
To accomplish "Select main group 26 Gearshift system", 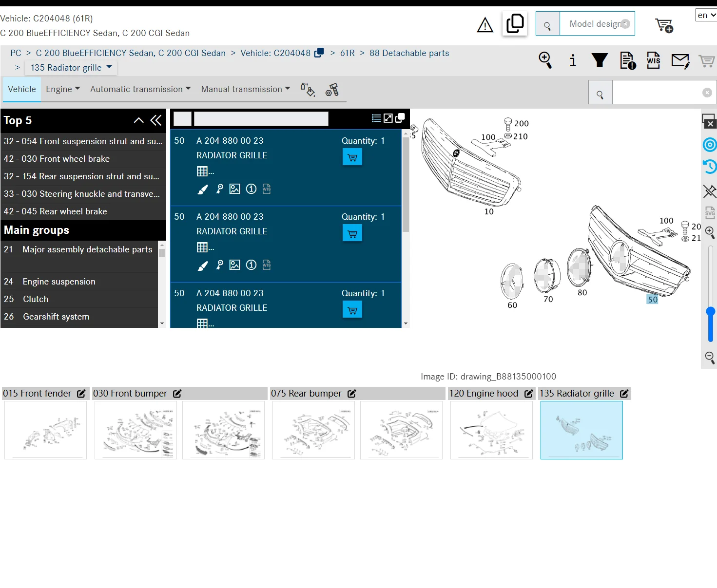I will coord(79,317).
